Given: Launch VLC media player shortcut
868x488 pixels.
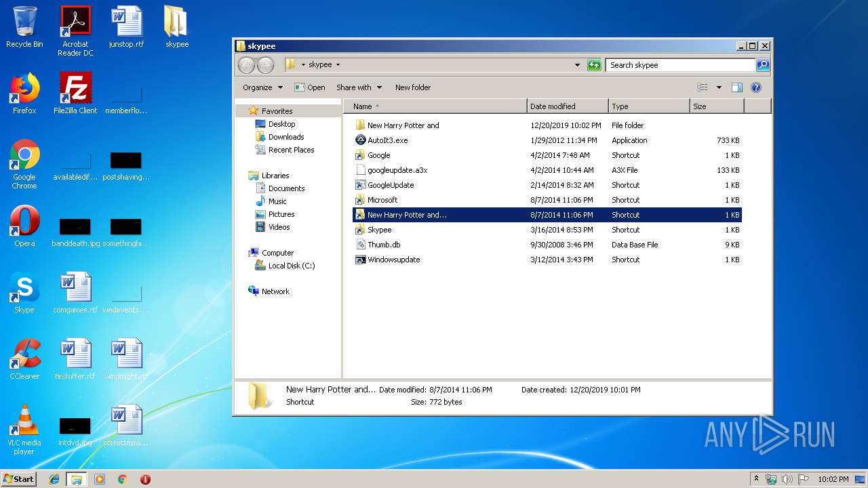Looking at the screenshot, I should (24, 430).
